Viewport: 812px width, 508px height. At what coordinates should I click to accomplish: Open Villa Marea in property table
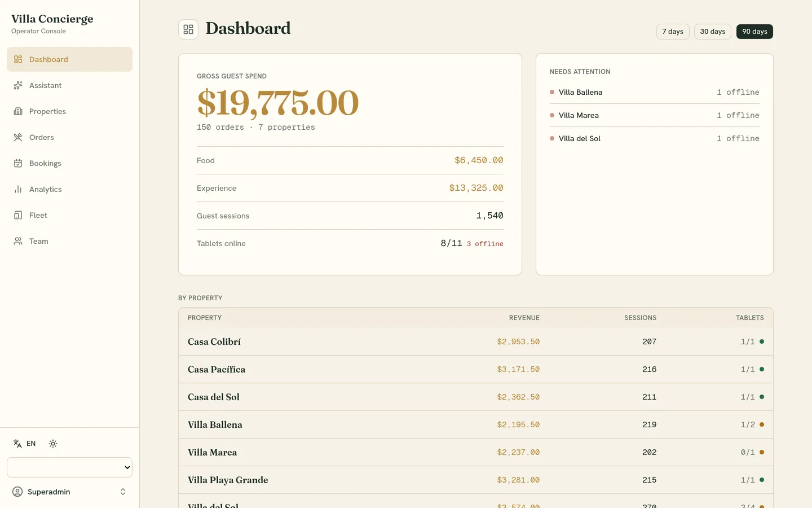click(475, 452)
